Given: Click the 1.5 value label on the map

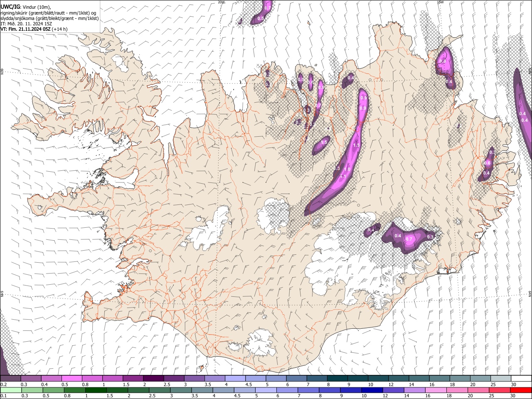Looking at the screenshot, I should pos(356,145).
